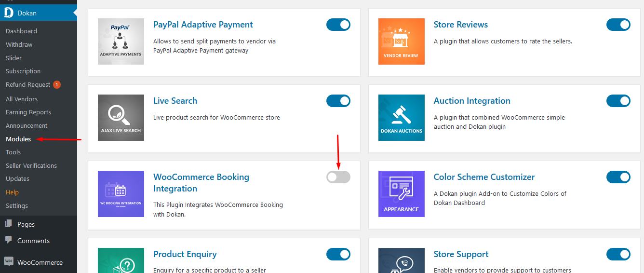
Task: View Earning Reports in sidebar
Action: [28, 112]
